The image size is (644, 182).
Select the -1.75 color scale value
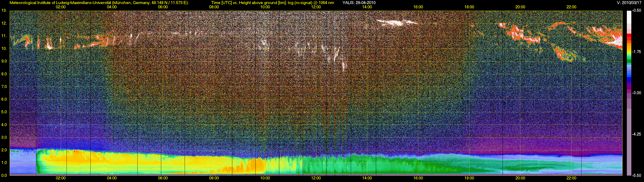(636, 52)
